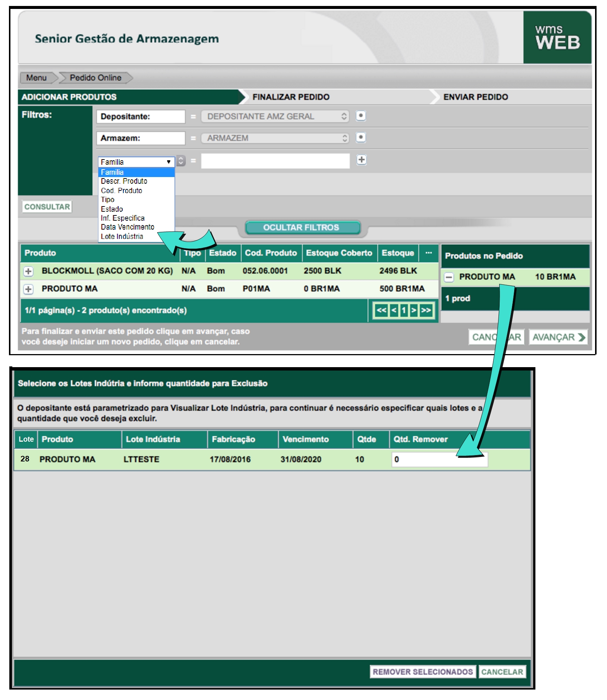Go to last page of results
Screen dimensions: 607x700
(x=426, y=310)
